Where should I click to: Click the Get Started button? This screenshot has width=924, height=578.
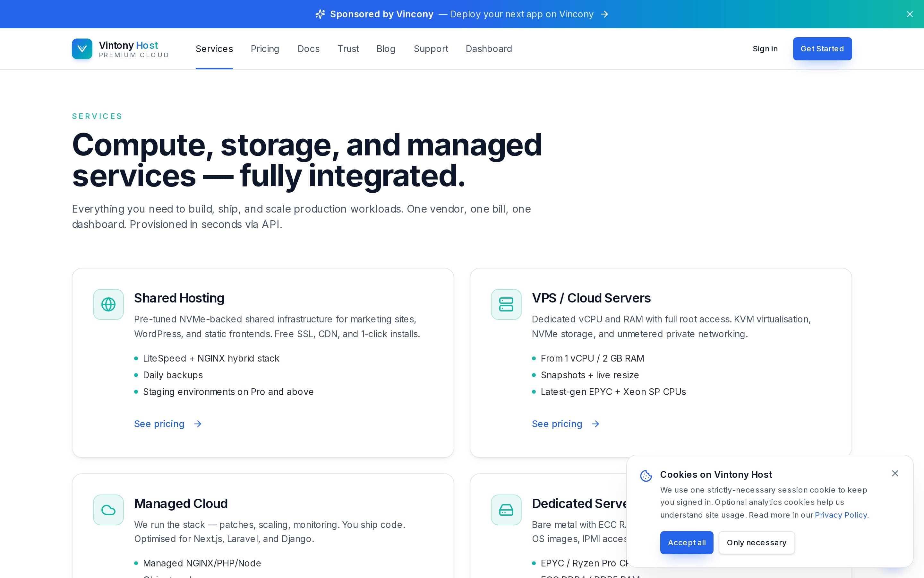(x=822, y=49)
